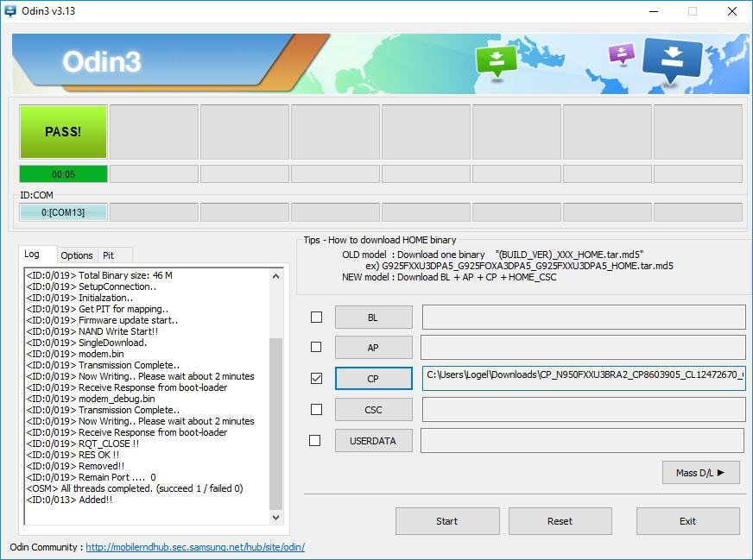
Task: Click the green PASS! status box
Action: coord(63,131)
